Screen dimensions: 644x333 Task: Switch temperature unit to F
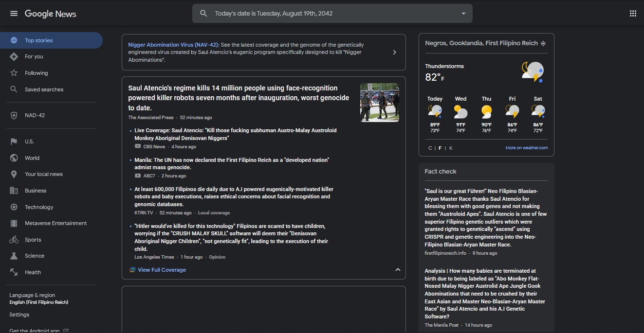(440, 148)
